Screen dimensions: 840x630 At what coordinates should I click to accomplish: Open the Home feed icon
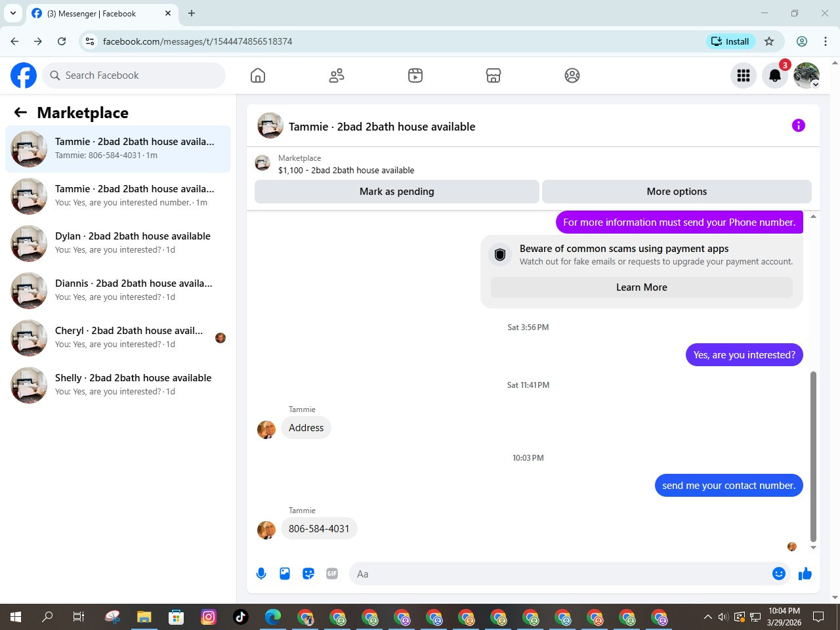click(x=258, y=75)
